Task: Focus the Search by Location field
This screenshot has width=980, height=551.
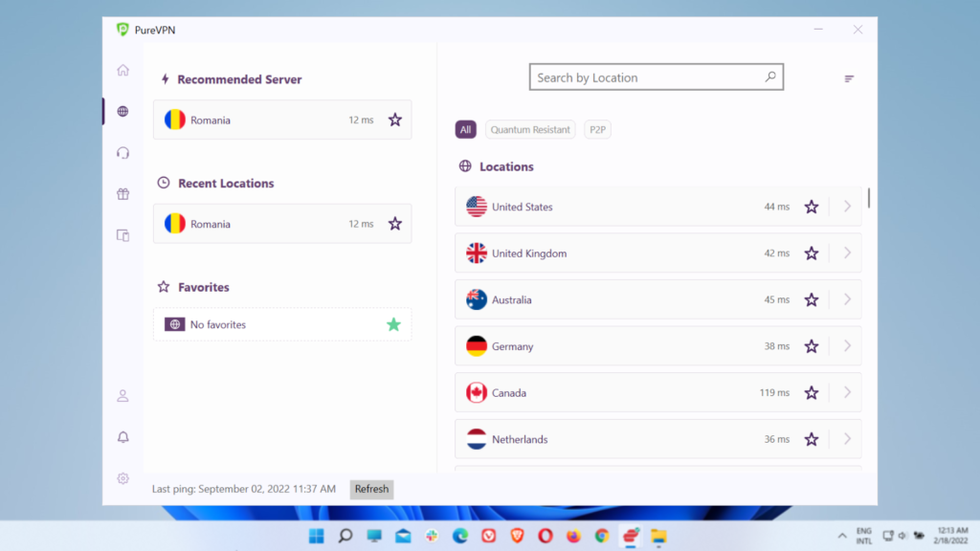Action: point(657,77)
